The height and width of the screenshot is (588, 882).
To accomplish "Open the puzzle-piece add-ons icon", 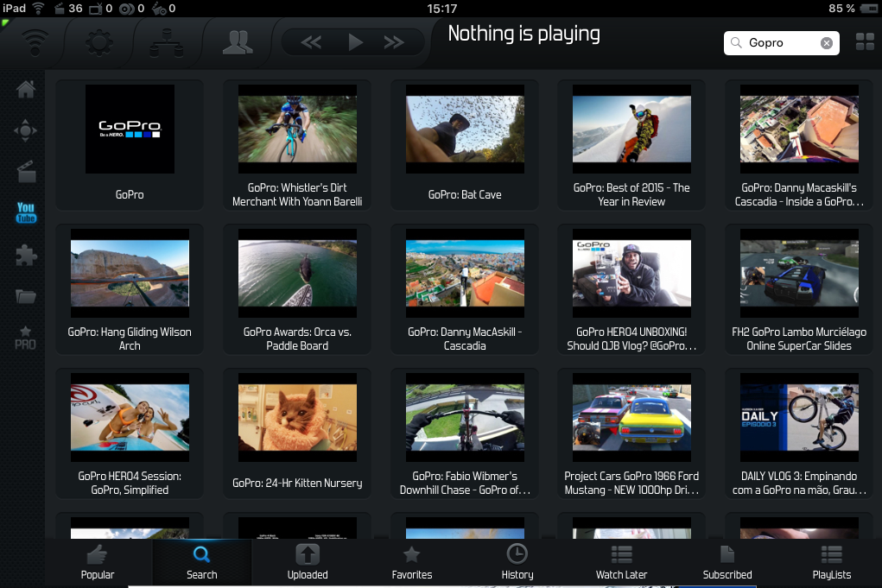I will tap(26, 255).
